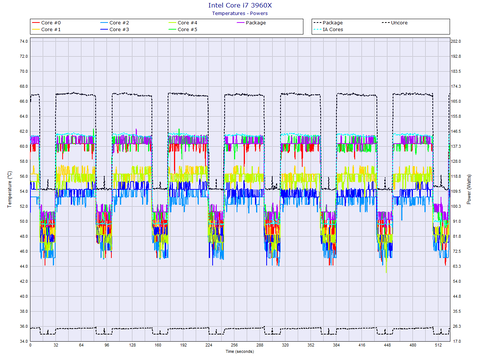480x360 pixels.
Task: Click the dotted black Package power legend entry
Action: pyautogui.click(x=328, y=23)
